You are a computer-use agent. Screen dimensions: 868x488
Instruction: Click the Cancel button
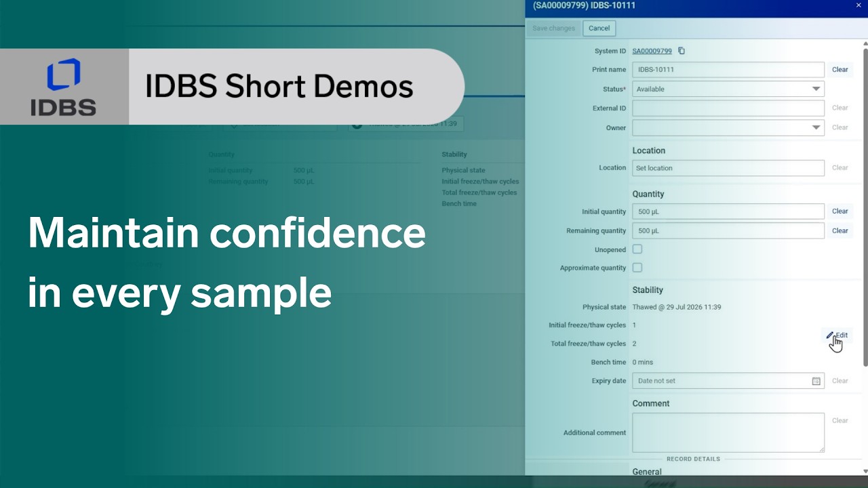click(599, 28)
